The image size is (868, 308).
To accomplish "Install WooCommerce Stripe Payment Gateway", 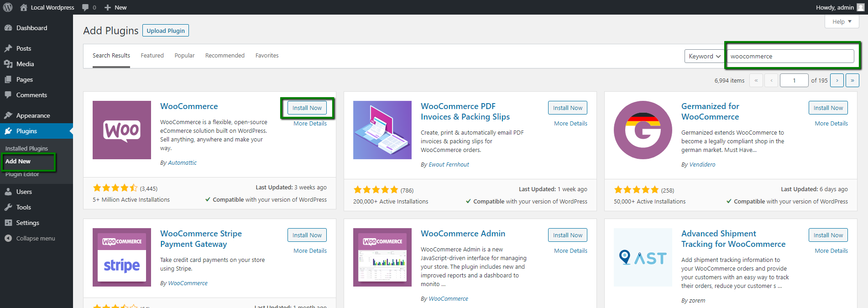I will click(x=307, y=235).
